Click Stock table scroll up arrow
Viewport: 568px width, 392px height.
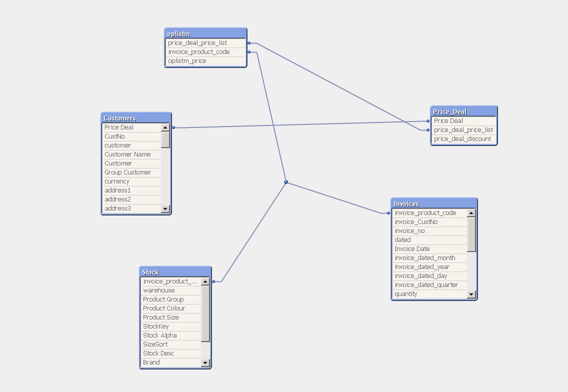(205, 281)
